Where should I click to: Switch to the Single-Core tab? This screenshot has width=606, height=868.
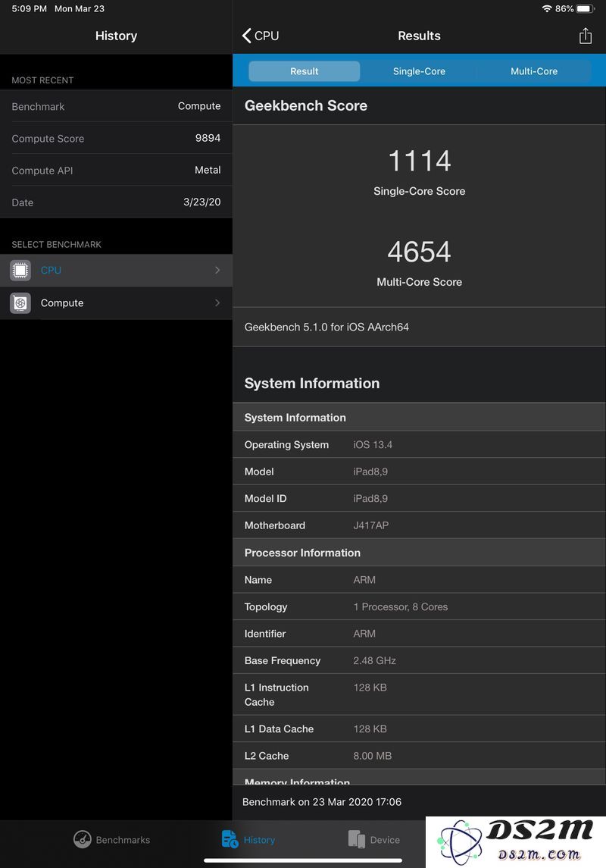coord(419,71)
